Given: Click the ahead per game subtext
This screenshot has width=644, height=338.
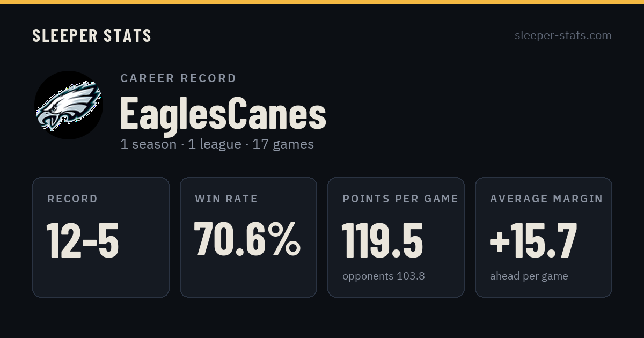Looking at the screenshot, I should [529, 276].
